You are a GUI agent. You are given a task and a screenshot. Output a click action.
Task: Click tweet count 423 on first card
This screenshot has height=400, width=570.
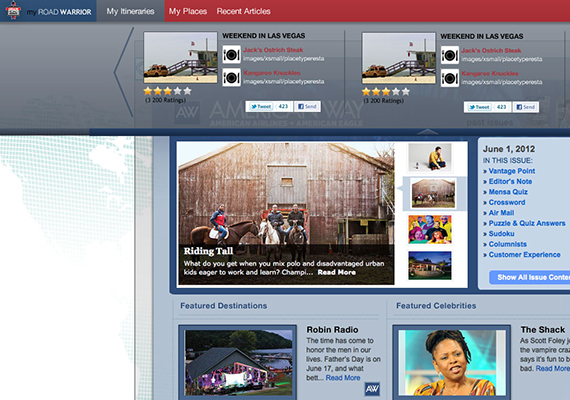[x=283, y=107]
